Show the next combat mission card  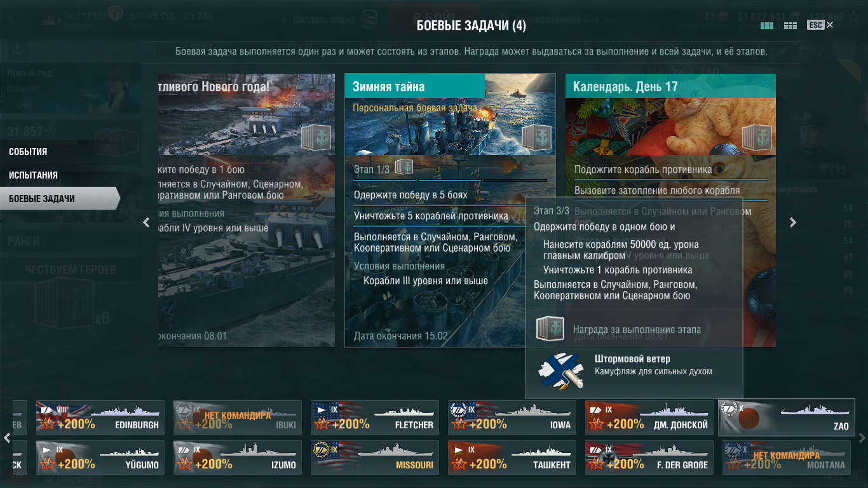pos(792,222)
